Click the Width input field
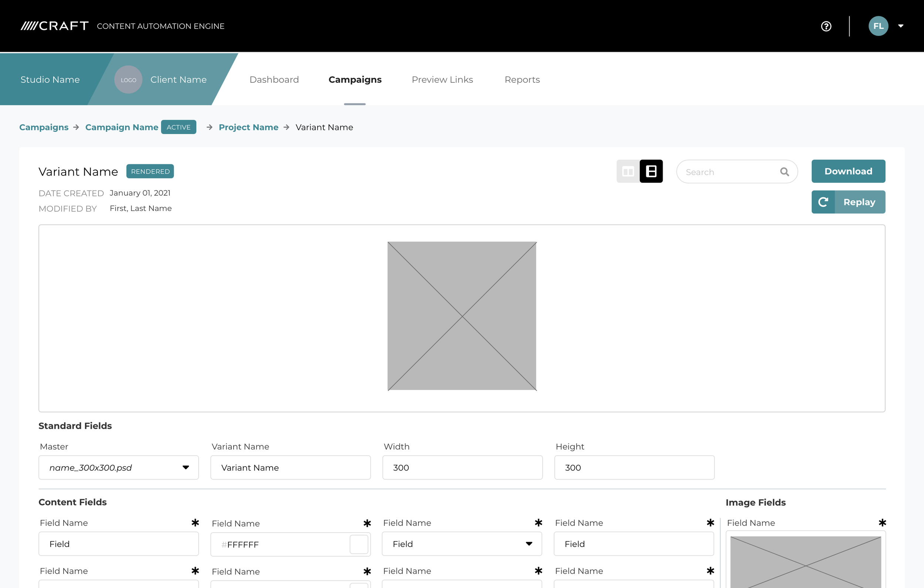 pos(462,468)
